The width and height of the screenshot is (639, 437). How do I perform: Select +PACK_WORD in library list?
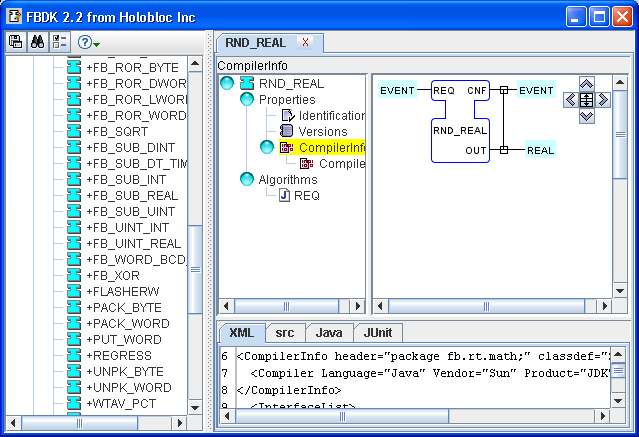tap(128, 324)
